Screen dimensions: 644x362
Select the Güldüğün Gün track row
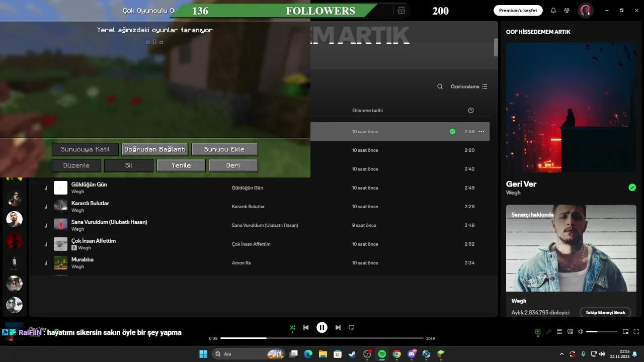(260, 188)
